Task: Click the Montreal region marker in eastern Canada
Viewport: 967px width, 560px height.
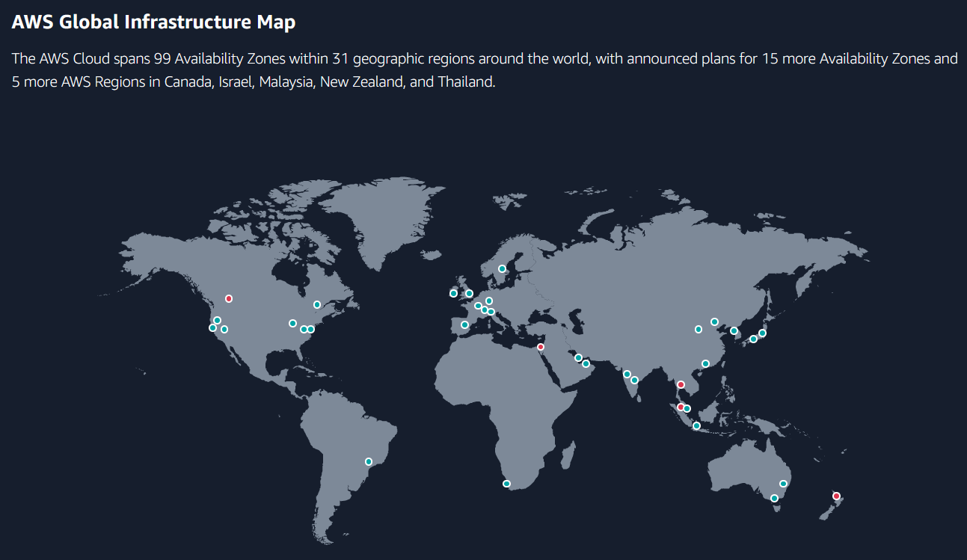Action: (x=317, y=304)
